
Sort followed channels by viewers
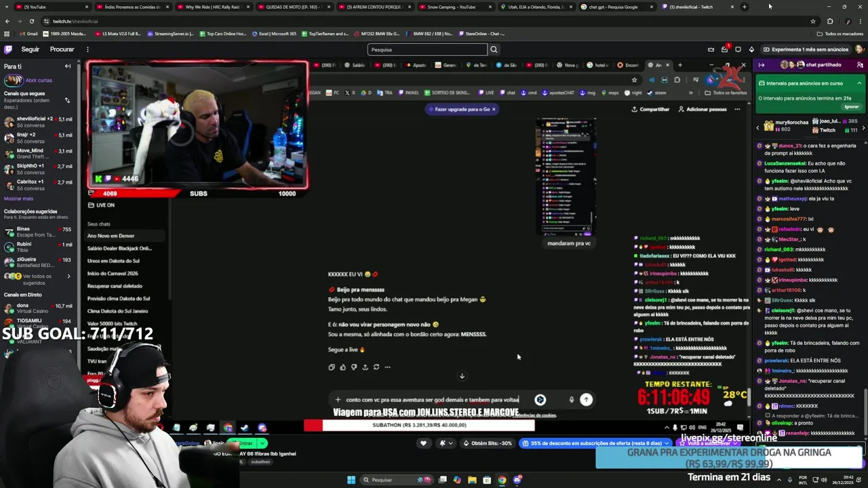tap(67, 100)
